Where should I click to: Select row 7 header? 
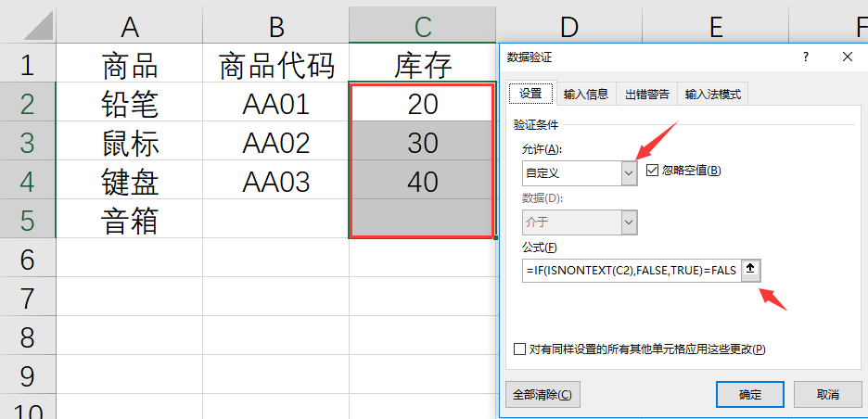(28, 297)
